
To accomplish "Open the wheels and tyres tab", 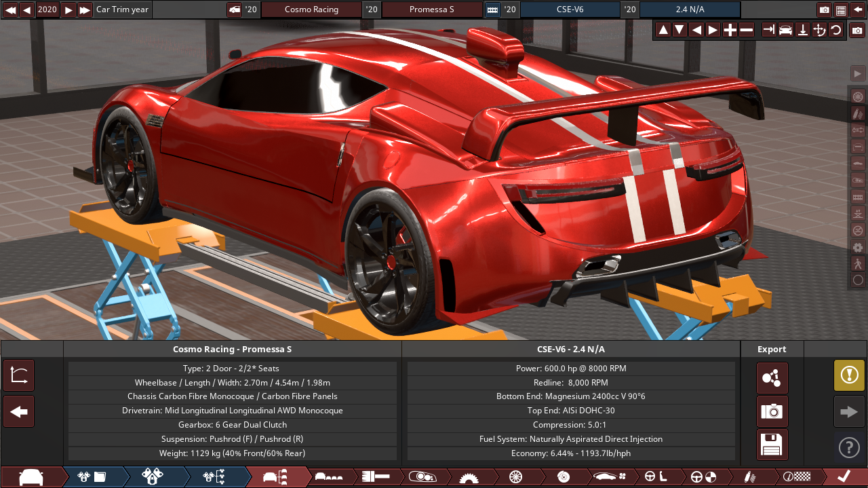I will 515,477.
